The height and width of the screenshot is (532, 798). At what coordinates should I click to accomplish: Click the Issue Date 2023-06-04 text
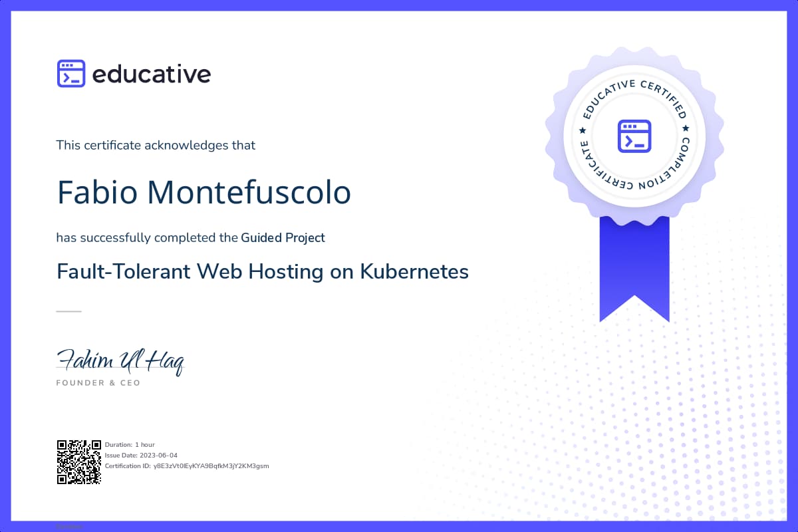(141, 455)
